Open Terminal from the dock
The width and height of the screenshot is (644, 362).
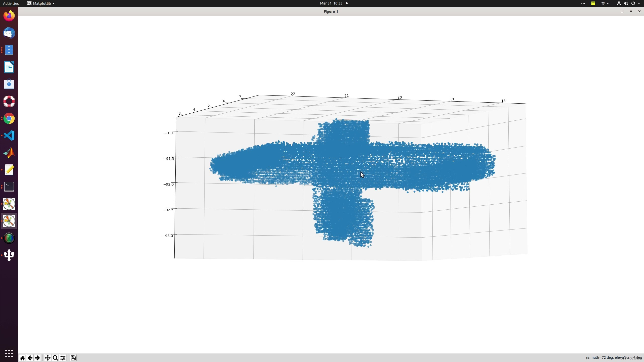point(9,187)
